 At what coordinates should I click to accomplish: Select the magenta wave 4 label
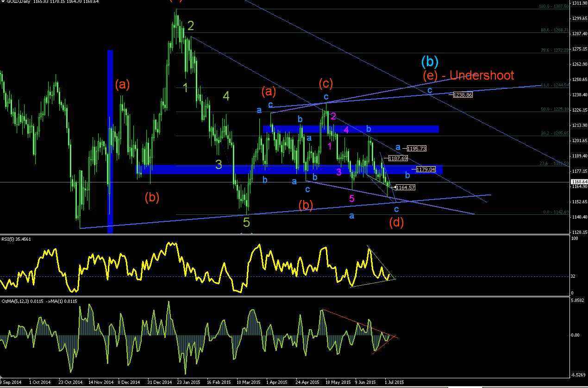click(x=346, y=130)
